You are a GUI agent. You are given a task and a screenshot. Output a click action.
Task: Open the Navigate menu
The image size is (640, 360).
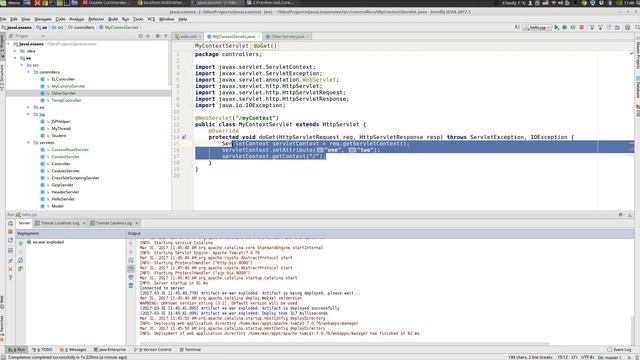point(43,19)
